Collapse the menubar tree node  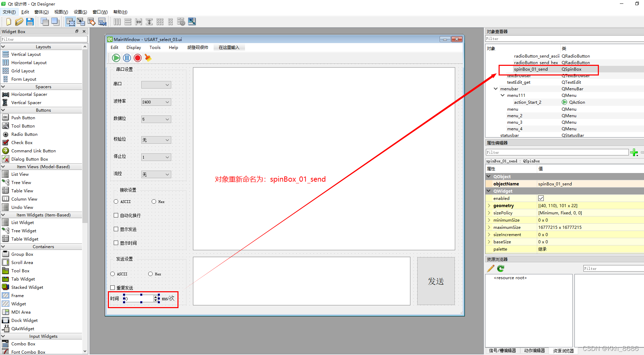tap(496, 89)
